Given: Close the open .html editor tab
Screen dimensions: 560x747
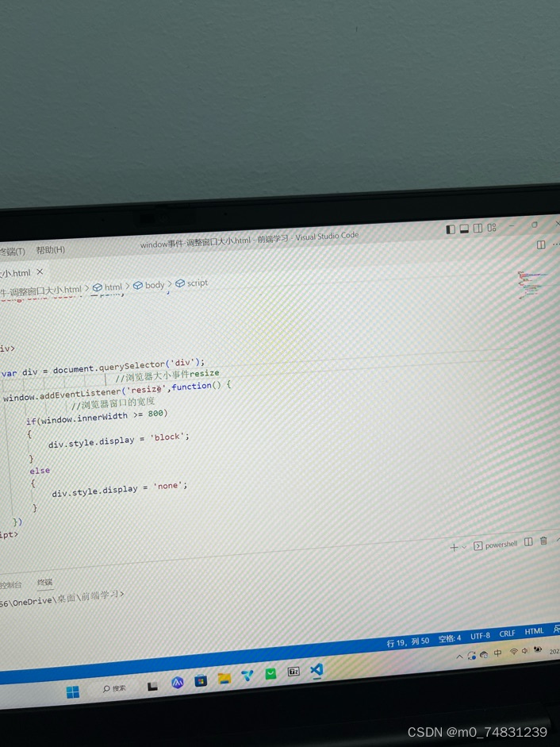Looking at the screenshot, I should 40,271.
